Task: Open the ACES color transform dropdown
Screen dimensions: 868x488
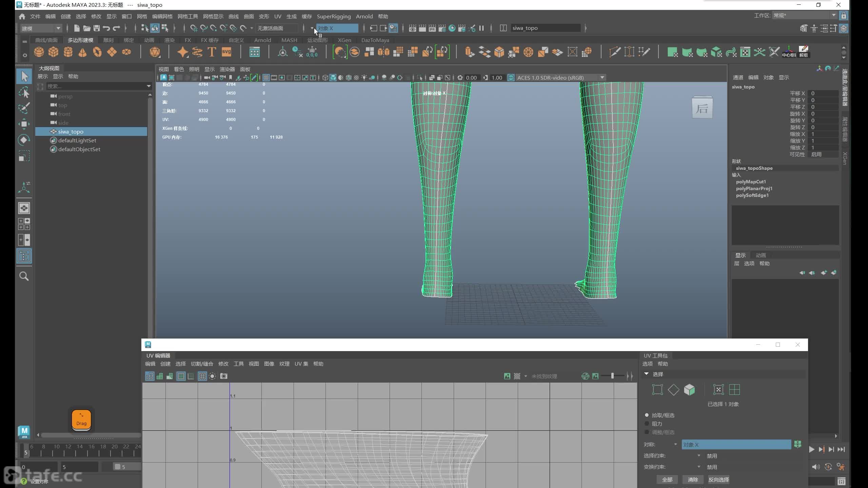Action: pyautogui.click(x=561, y=78)
